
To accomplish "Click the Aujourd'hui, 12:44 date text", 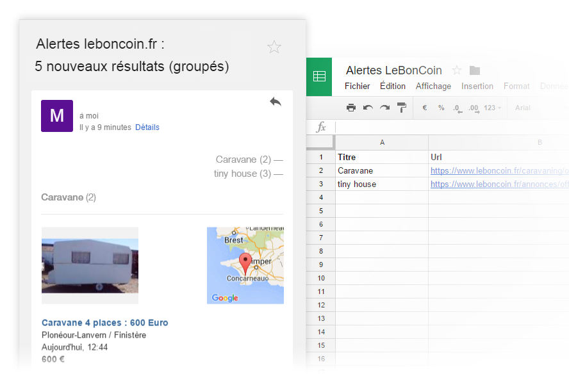I will point(74,347).
